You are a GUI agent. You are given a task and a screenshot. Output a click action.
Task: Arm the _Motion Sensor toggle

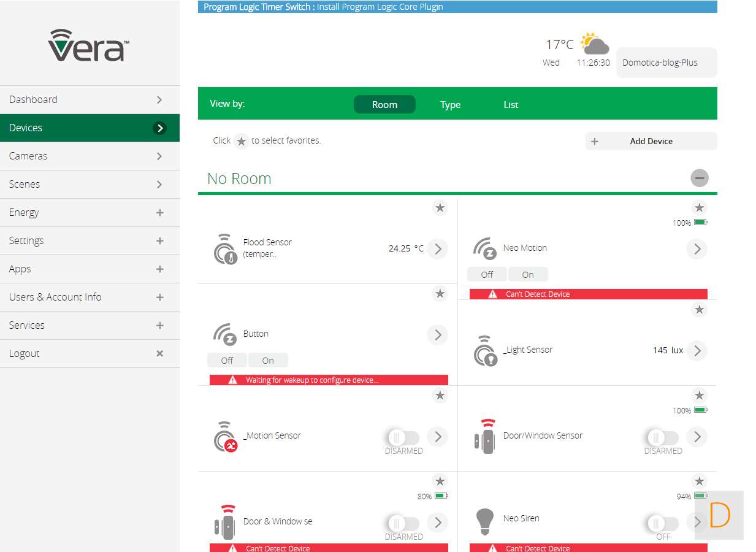[403, 437]
